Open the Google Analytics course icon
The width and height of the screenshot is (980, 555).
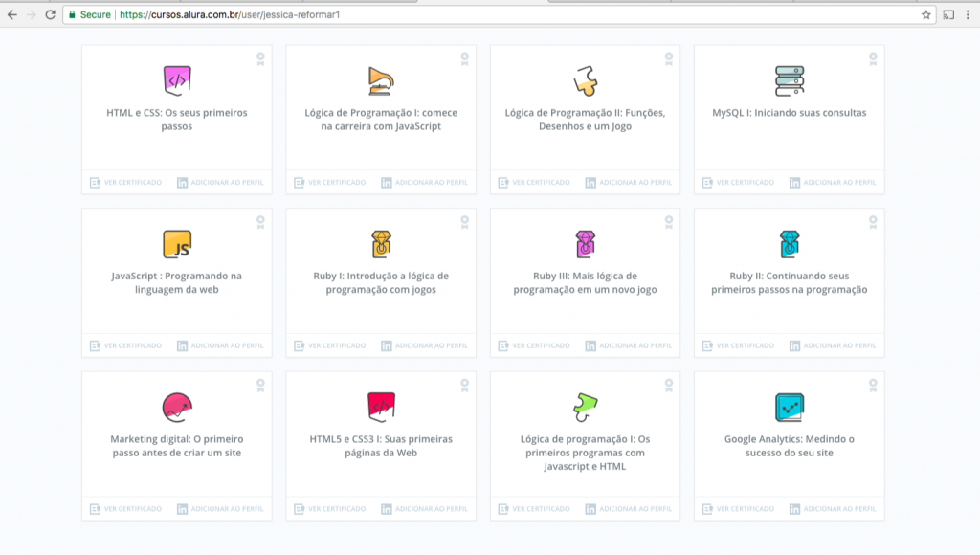(x=788, y=407)
